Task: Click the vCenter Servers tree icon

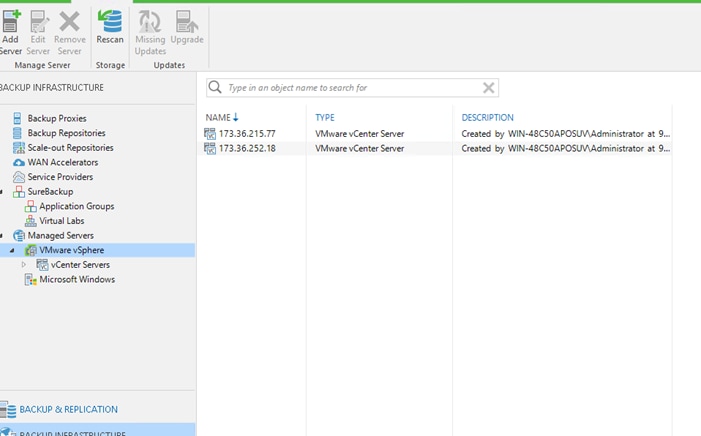Action: [x=42, y=265]
